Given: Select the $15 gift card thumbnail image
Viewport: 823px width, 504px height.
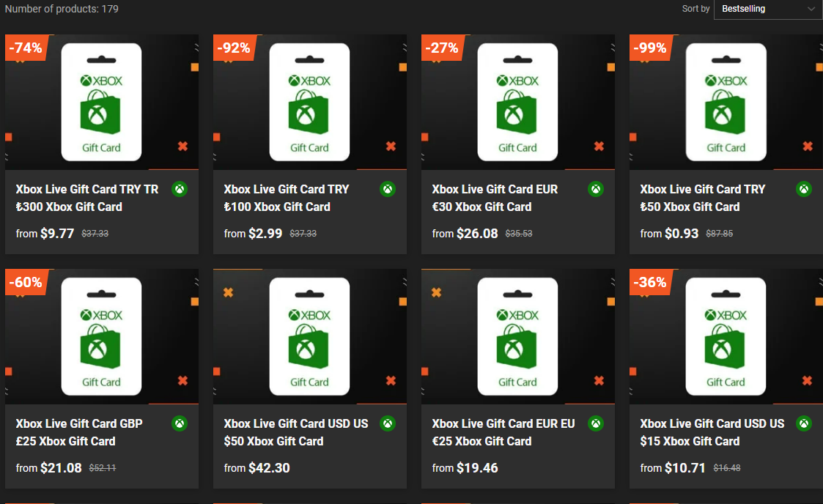Looking at the screenshot, I should (x=726, y=337).
